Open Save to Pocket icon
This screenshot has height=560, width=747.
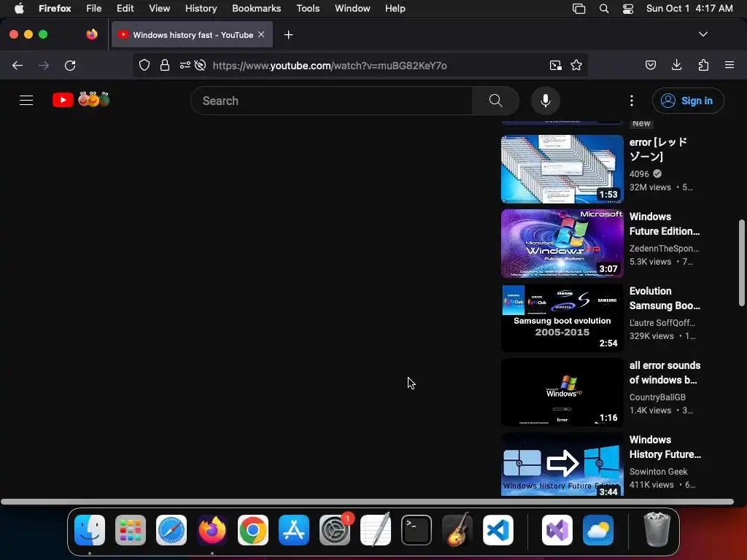650,65
